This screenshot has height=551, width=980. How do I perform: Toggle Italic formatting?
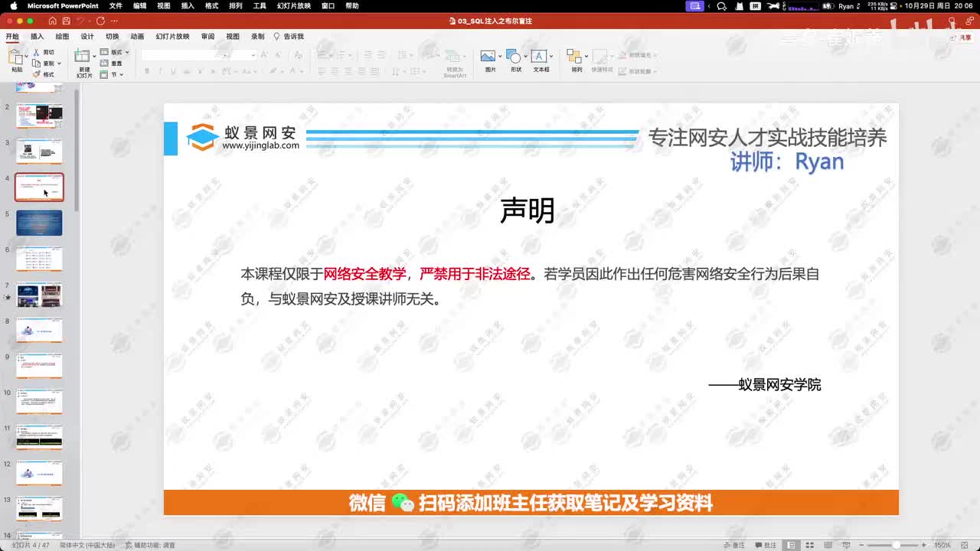coord(160,71)
